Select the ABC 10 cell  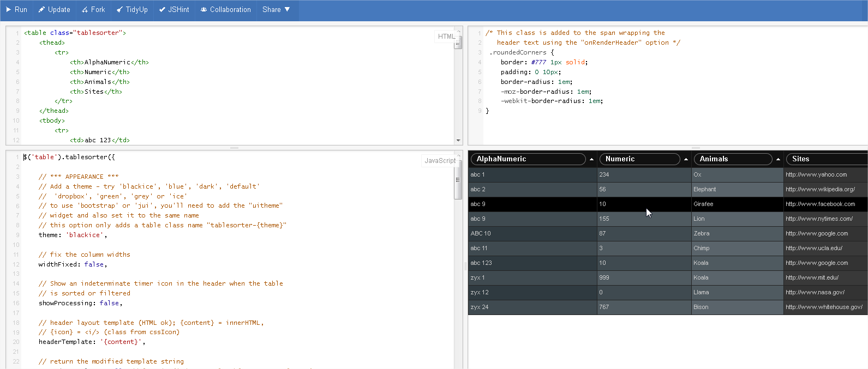coord(532,234)
